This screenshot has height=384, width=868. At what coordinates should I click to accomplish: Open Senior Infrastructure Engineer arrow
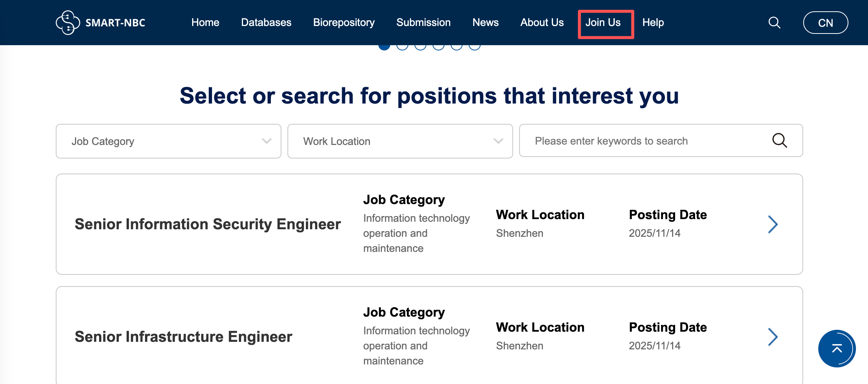click(773, 337)
